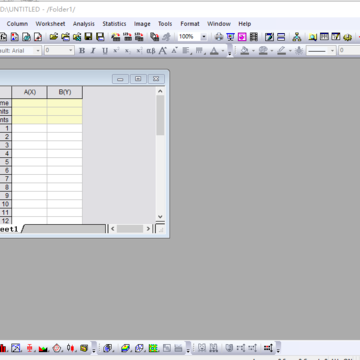
Task: Click the Open file folder icon
Action: (54, 37)
